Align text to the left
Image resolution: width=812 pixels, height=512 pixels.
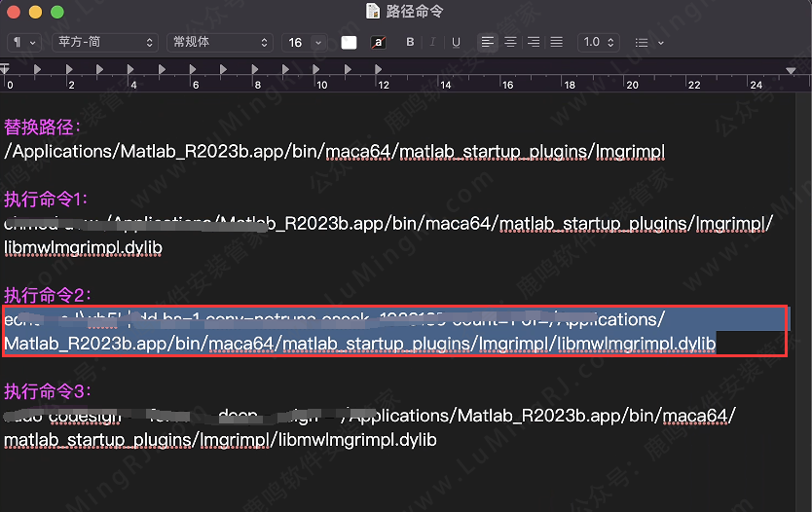488,42
